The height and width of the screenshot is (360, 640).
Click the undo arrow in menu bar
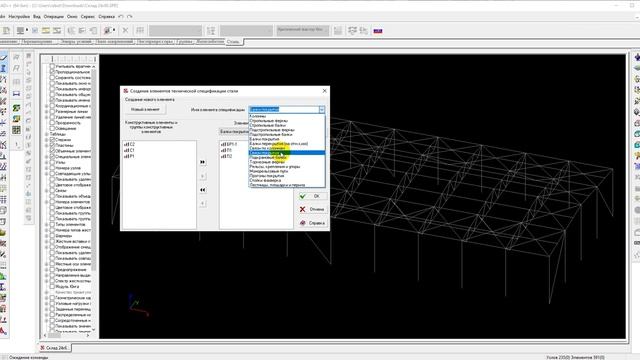121,17
